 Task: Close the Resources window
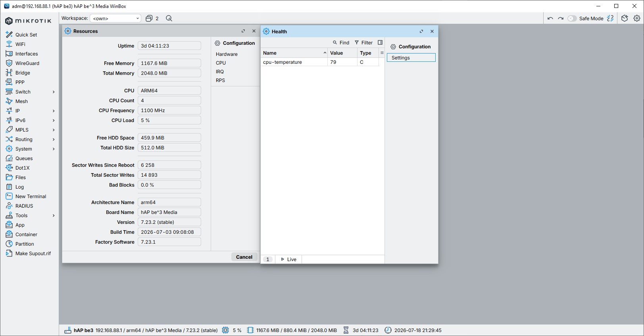tap(254, 31)
